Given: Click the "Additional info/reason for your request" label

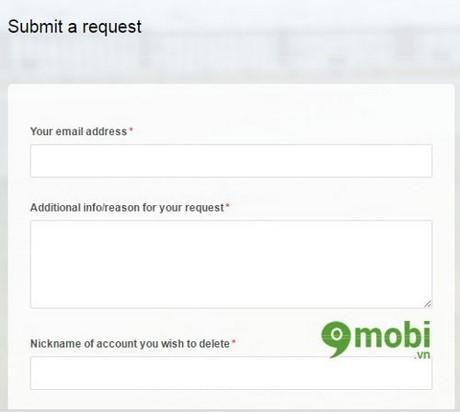Looking at the screenshot, I should (127, 208).
